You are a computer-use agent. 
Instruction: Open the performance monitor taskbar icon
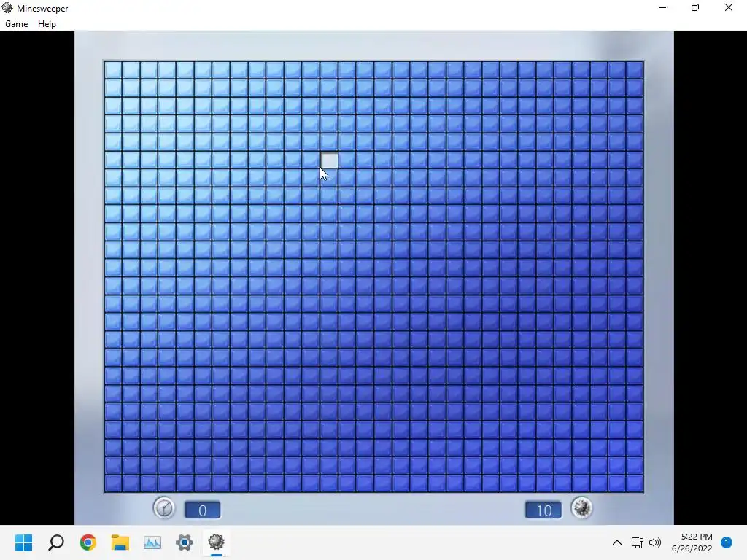[152, 542]
